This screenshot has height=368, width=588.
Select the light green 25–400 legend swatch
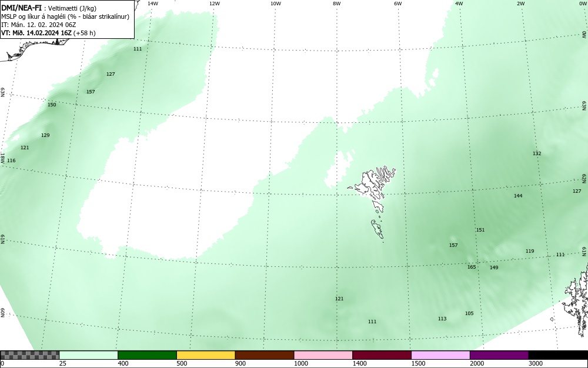(89, 355)
